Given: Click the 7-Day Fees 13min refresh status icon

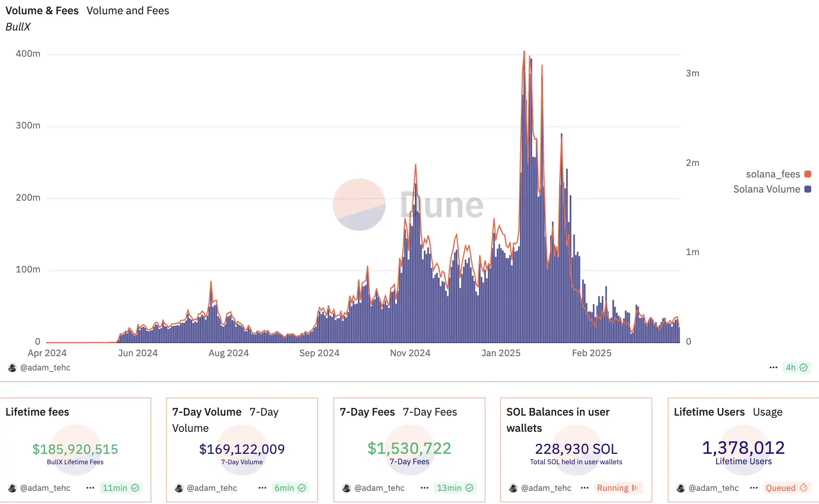Looking at the screenshot, I should tap(469, 488).
